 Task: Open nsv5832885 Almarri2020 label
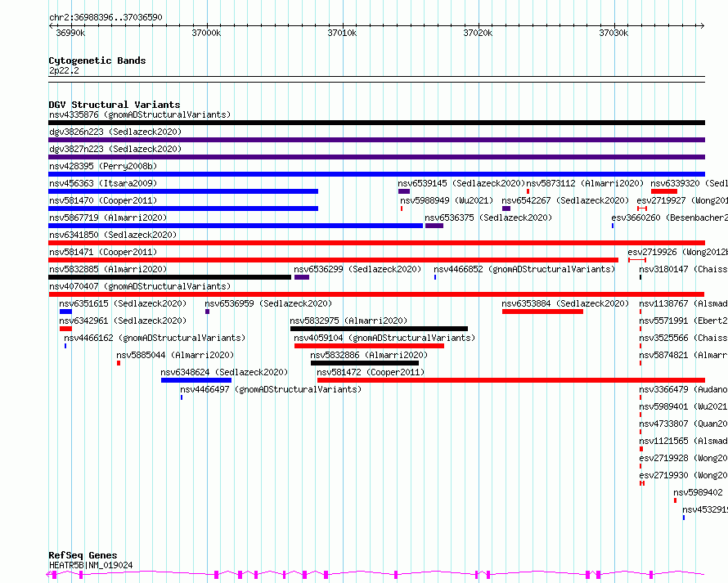(108, 269)
